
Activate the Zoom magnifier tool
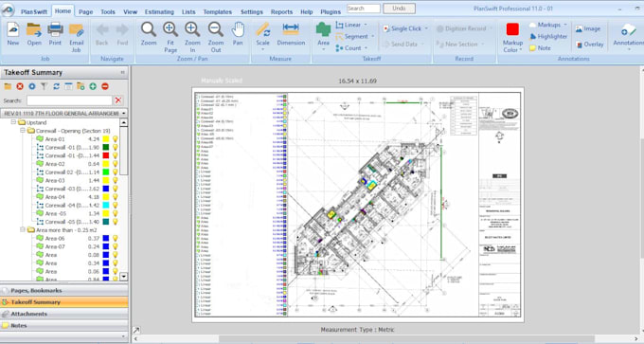149,34
